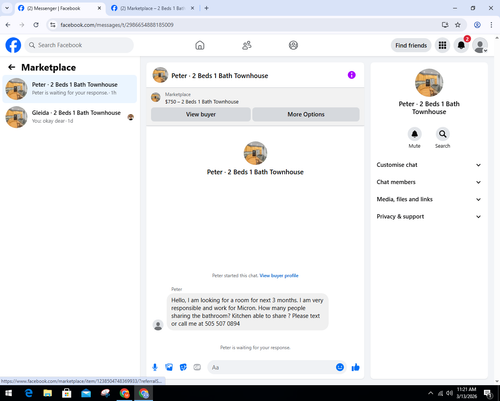500x401 pixels.
Task: Click the Facebook logo icon
Action: coord(13,45)
